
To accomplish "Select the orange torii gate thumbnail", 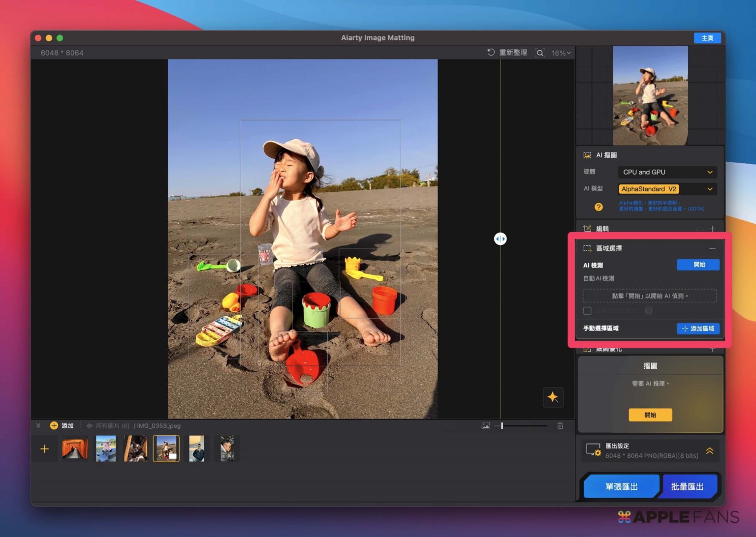I will 75,448.
